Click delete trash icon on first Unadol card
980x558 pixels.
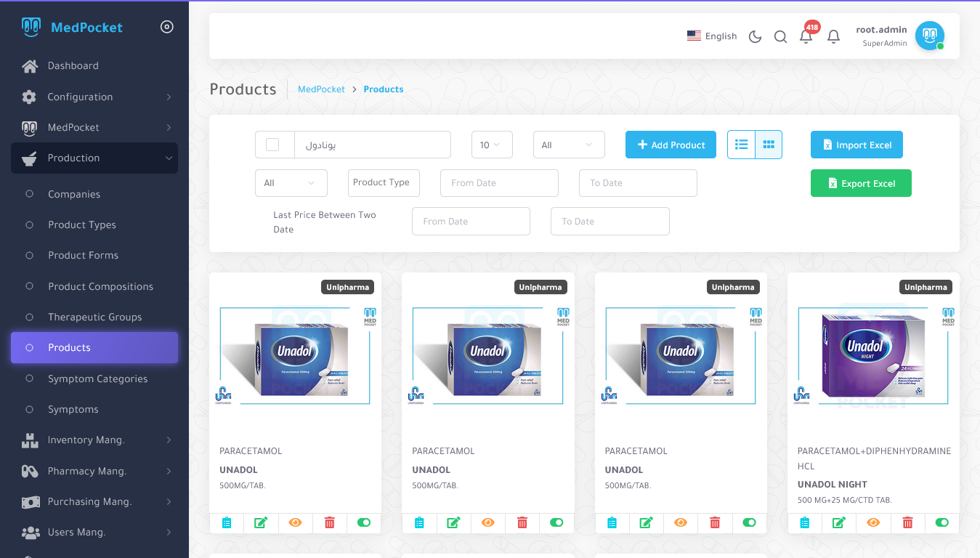pos(330,522)
